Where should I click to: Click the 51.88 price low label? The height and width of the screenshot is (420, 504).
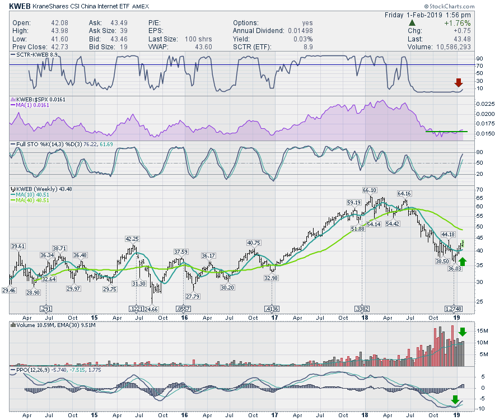pyautogui.click(x=358, y=229)
